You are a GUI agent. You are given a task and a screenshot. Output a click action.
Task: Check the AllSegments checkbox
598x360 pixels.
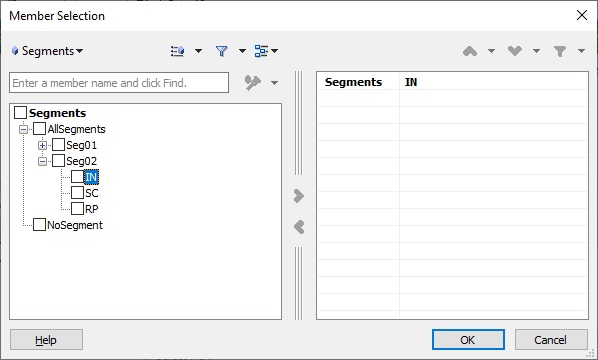tap(39, 129)
